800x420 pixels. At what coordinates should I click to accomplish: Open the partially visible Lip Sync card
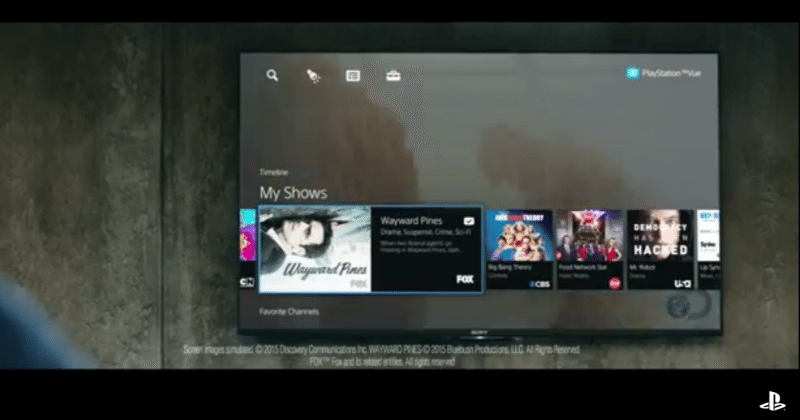tap(709, 249)
